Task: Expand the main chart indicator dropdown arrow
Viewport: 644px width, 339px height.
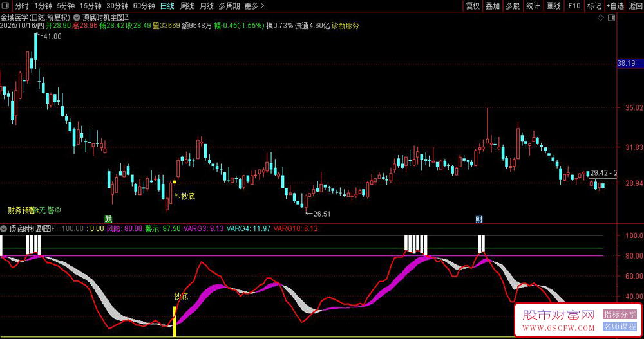Action: coord(79,17)
